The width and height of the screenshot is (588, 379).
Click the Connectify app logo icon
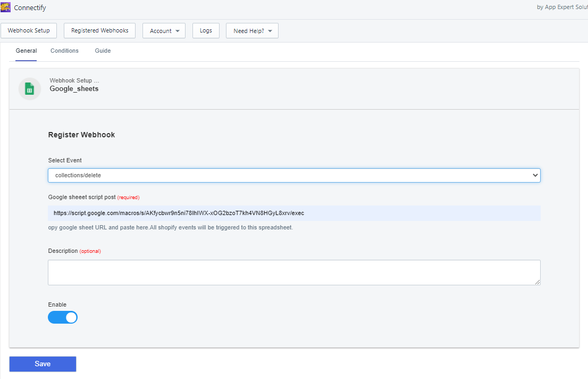tap(6, 7)
